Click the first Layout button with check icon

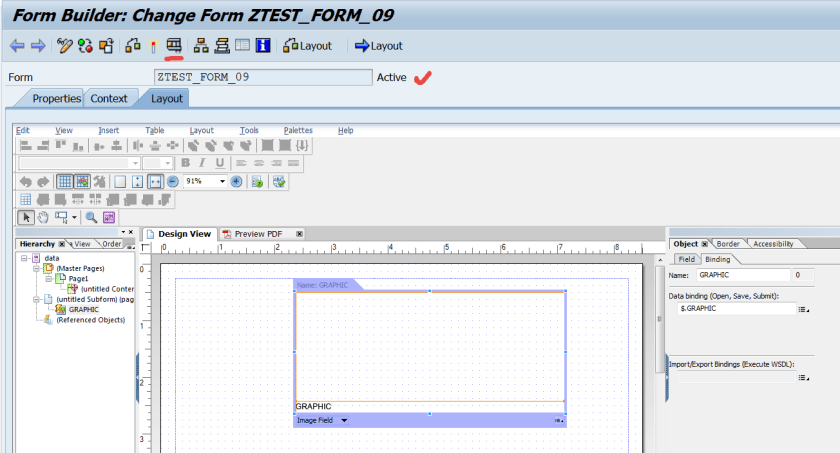pyautogui.click(x=308, y=46)
